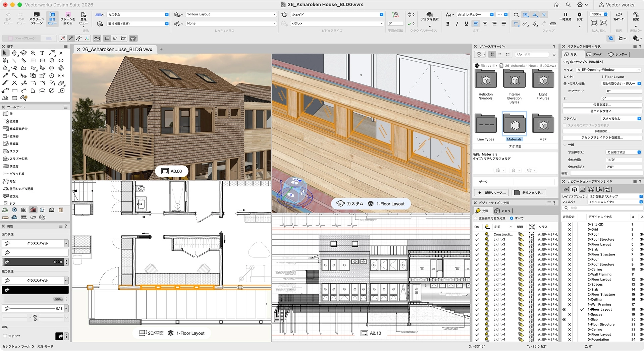Screen dimensions: 644x362
Task: Uncheck the Light-3 light source
Action: coord(477,239)
